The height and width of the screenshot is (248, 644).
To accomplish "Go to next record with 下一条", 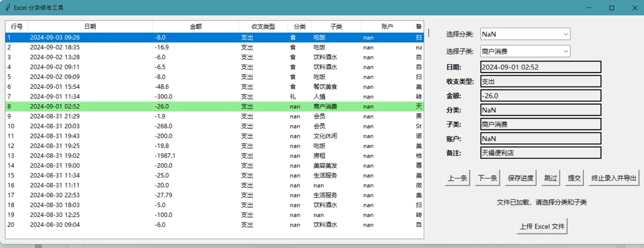I will point(487,178).
